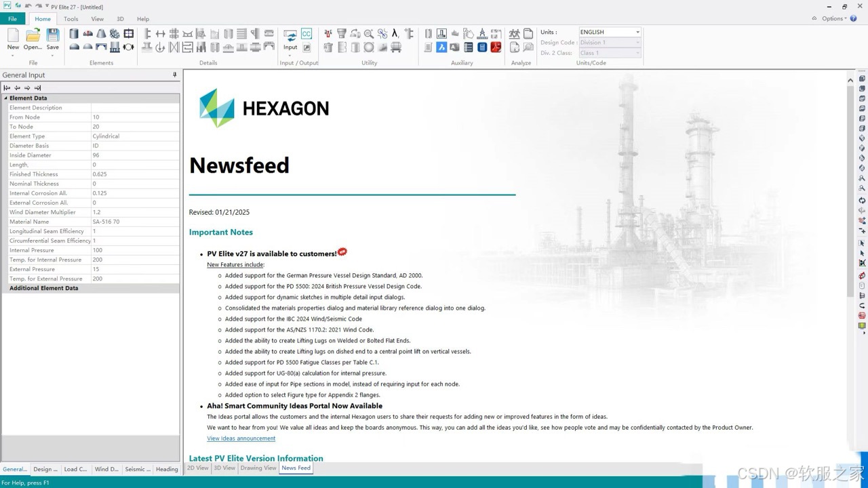Screen dimensions: 868x488
Task: Select the Load Cases bottom tab
Action: pyautogui.click(x=76, y=469)
